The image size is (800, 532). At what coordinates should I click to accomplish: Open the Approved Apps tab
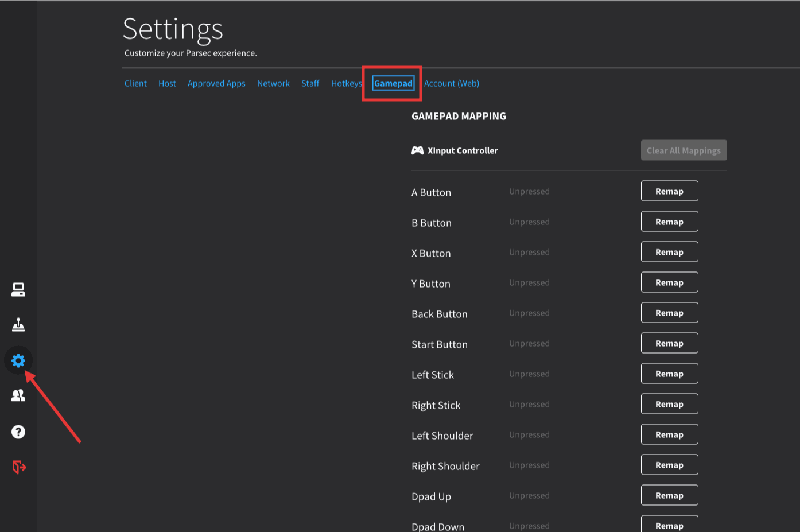[216, 84]
